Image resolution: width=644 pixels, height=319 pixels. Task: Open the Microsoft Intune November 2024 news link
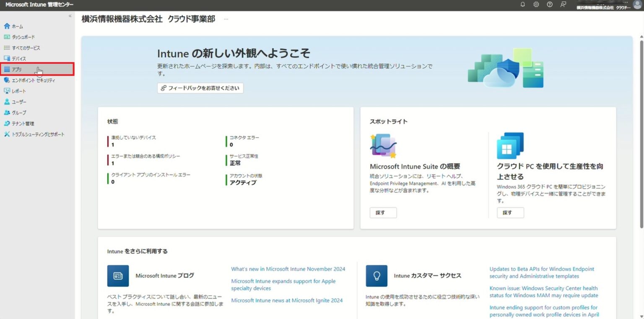288,269
